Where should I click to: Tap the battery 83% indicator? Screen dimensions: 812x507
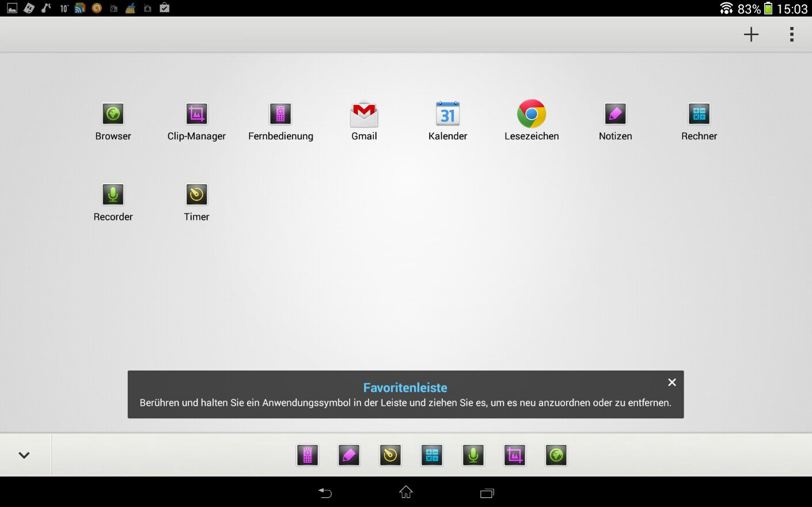pos(755,9)
